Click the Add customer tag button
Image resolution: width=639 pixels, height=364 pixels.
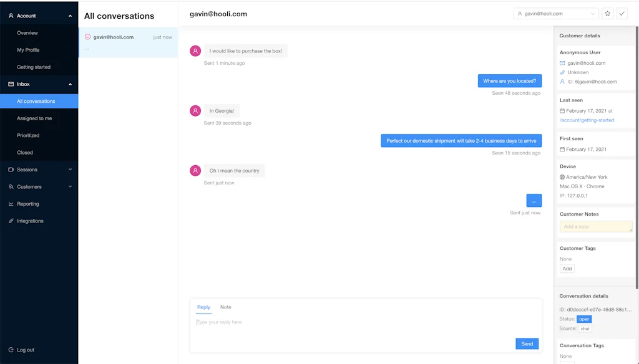(567, 269)
